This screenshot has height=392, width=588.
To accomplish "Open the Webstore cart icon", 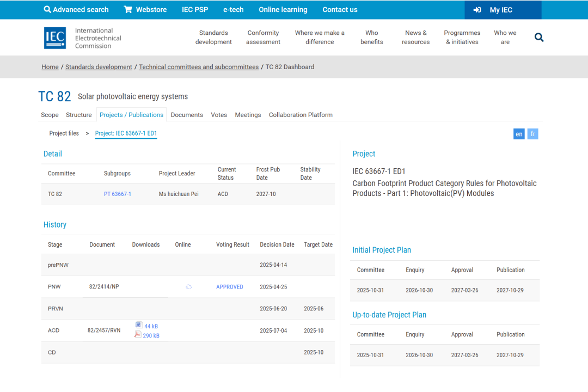I will (x=128, y=10).
